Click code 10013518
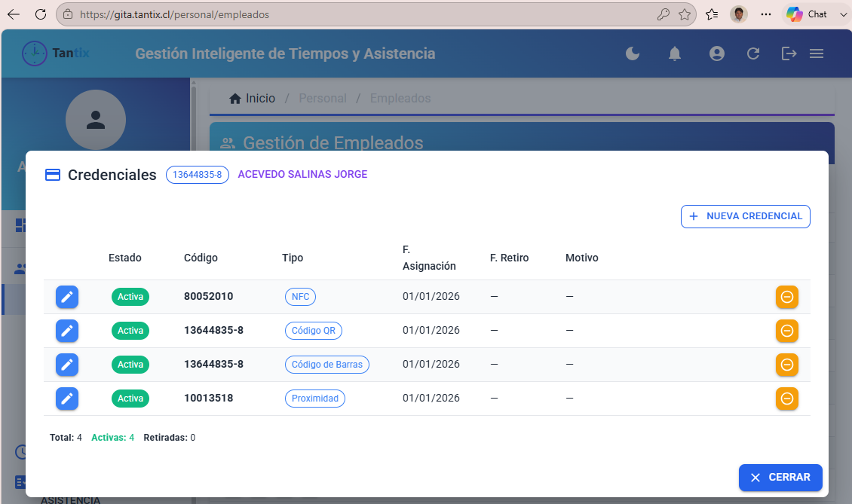Image resolution: width=852 pixels, height=504 pixels. point(209,398)
